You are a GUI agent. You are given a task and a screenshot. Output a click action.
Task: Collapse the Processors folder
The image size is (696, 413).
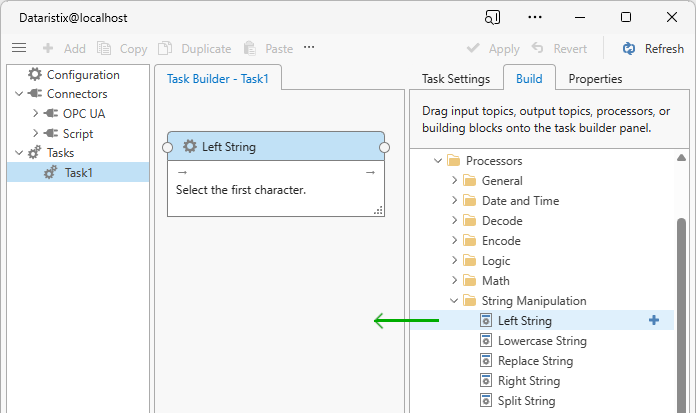tap(438, 160)
